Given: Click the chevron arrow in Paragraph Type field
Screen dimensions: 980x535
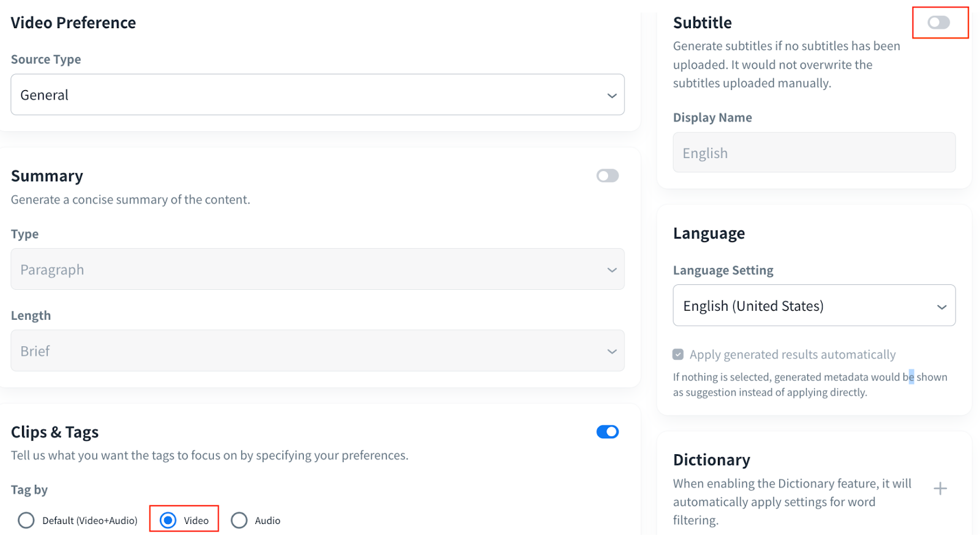Looking at the screenshot, I should click(611, 270).
